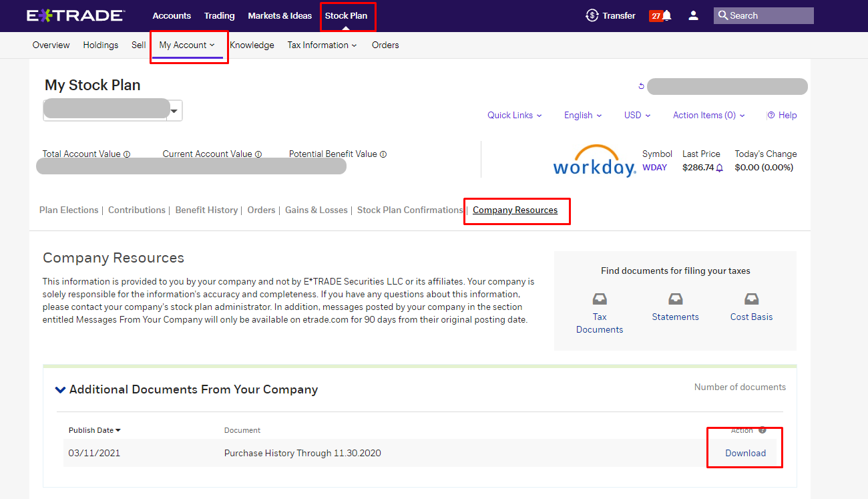Open the Gains & Losses link
Viewport: 868px width, 499px height.
click(316, 210)
